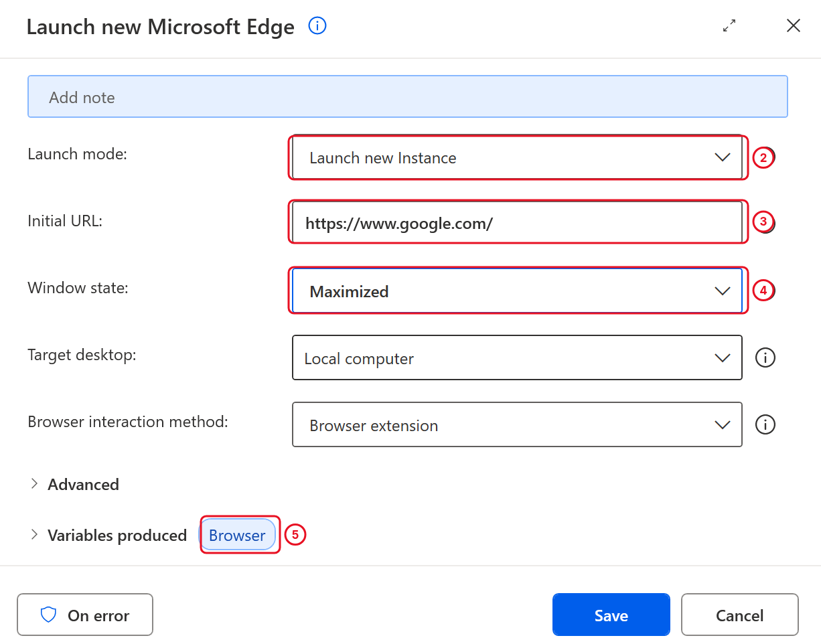The height and width of the screenshot is (644, 821).
Task: Expand the Variables produced section
Action: pyautogui.click(x=108, y=535)
